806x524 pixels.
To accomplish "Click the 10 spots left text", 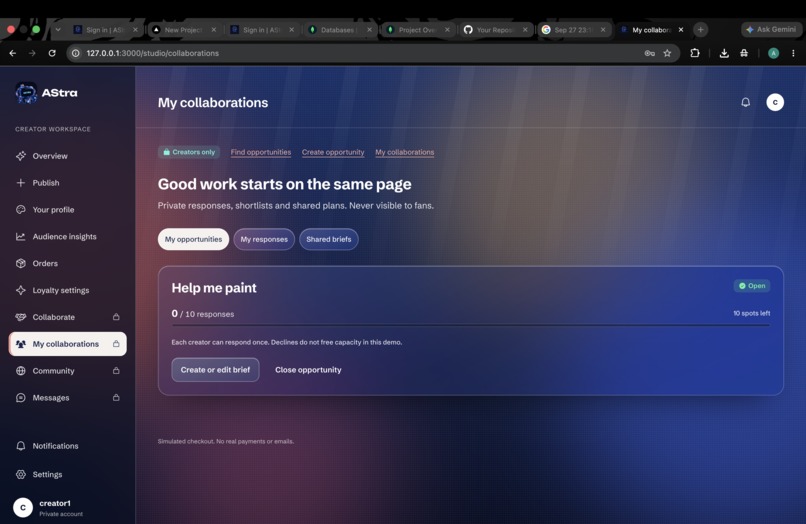I will [752, 313].
